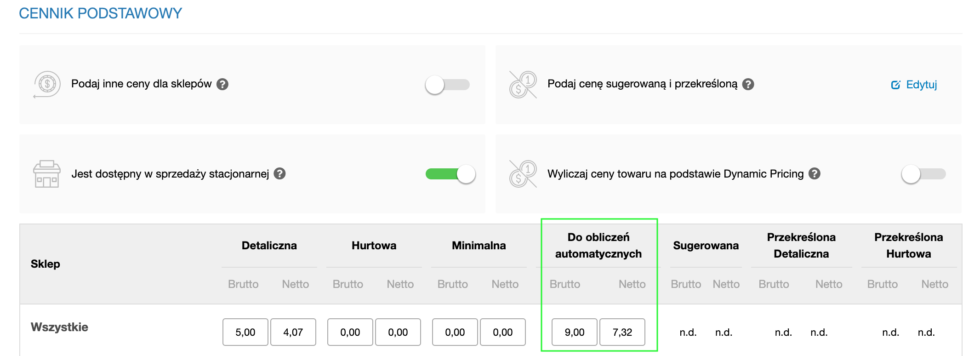The width and height of the screenshot is (980, 356).
Task: Click the coin icon beside shop prices option
Action: [x=47, y=84]
